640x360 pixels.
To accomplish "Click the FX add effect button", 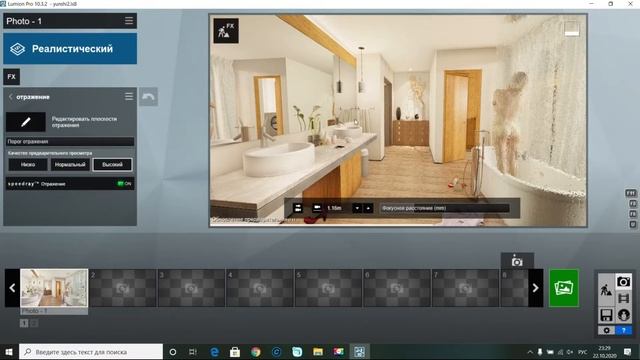I will 11,77.
